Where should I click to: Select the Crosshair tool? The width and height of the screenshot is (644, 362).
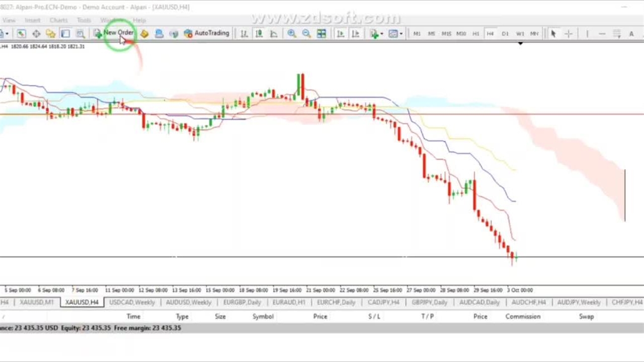(x=569, y=34)
